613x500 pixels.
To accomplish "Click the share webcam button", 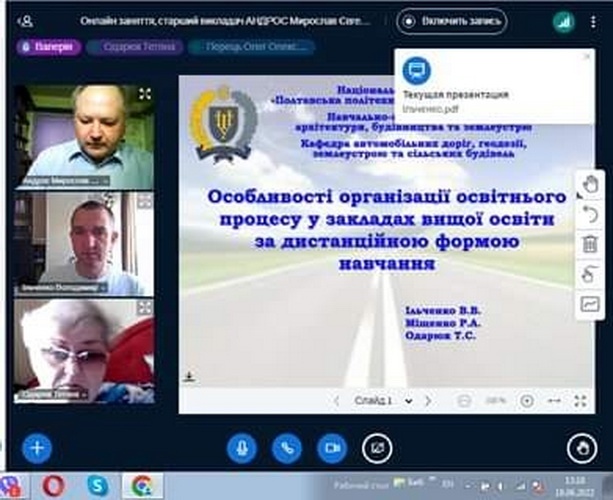I will [x=332, y=448].
